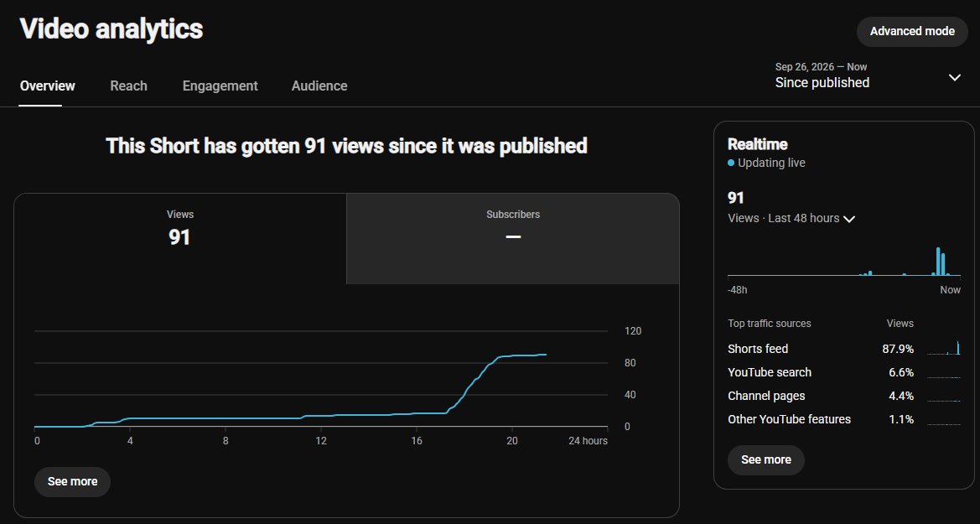The height and width of the screenshot is (524, 980).
Task: Click the date range chevron arrow
Action: [954, 77]
